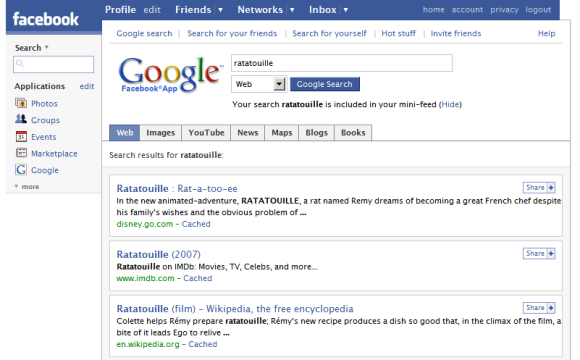Open the Friends dropdown arrow

tap(220, 10)
